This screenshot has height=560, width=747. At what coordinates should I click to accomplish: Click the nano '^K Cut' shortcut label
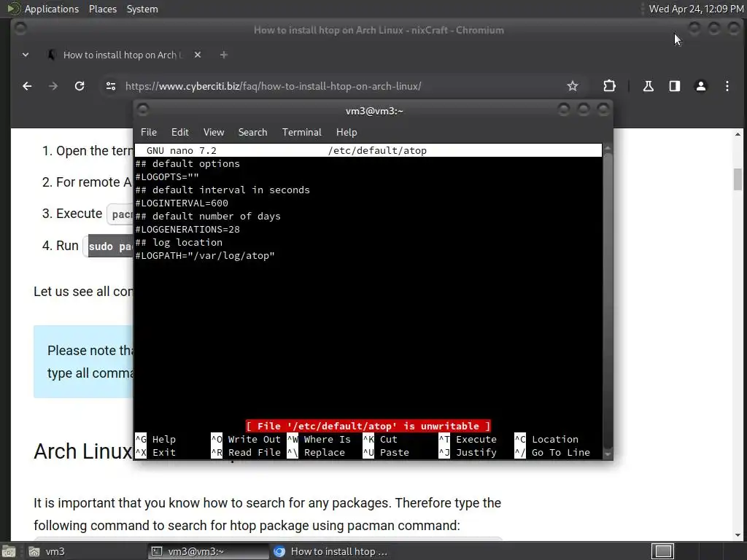[380, 439]
